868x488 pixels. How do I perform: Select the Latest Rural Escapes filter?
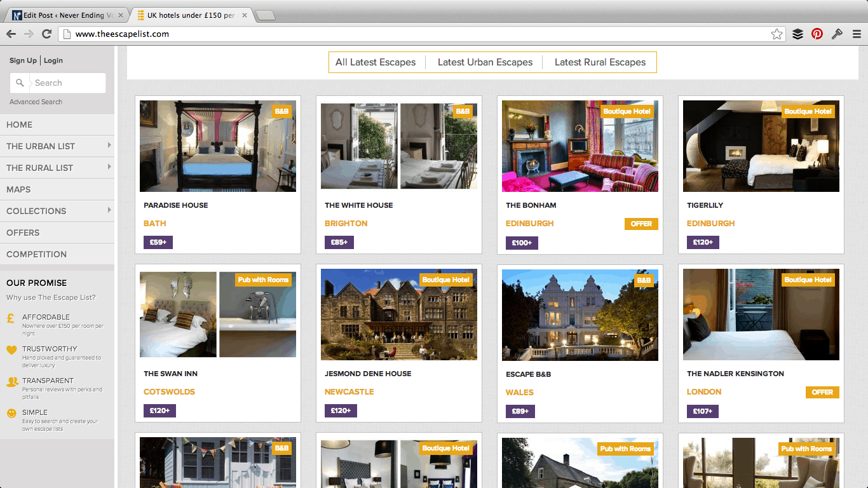[600, 62]
